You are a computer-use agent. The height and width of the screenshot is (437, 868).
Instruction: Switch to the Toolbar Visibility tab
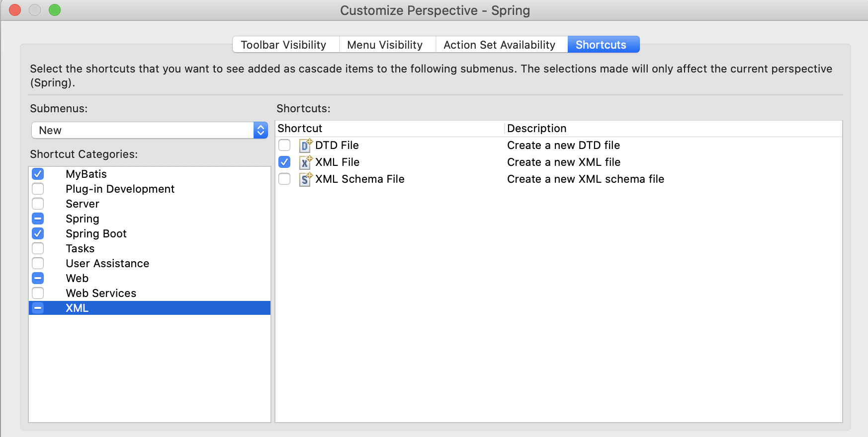click(x=285, y=45)
